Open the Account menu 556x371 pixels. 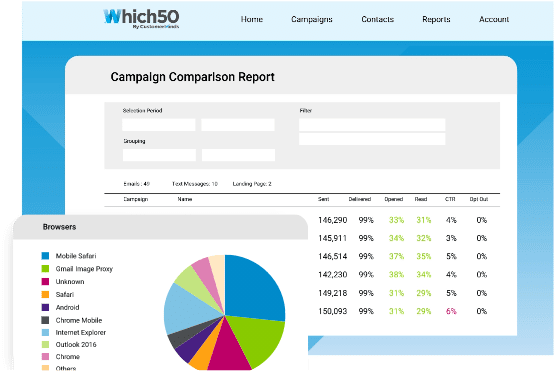(494, 19)
